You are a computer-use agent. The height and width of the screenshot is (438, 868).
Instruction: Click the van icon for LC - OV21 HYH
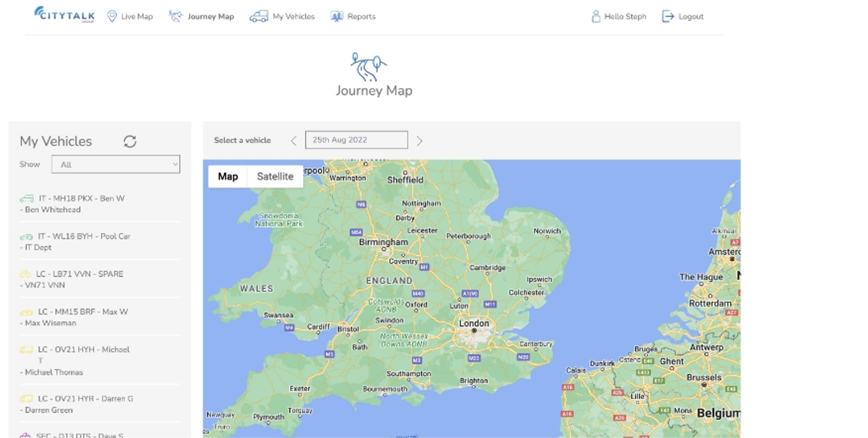pos(26,350)
